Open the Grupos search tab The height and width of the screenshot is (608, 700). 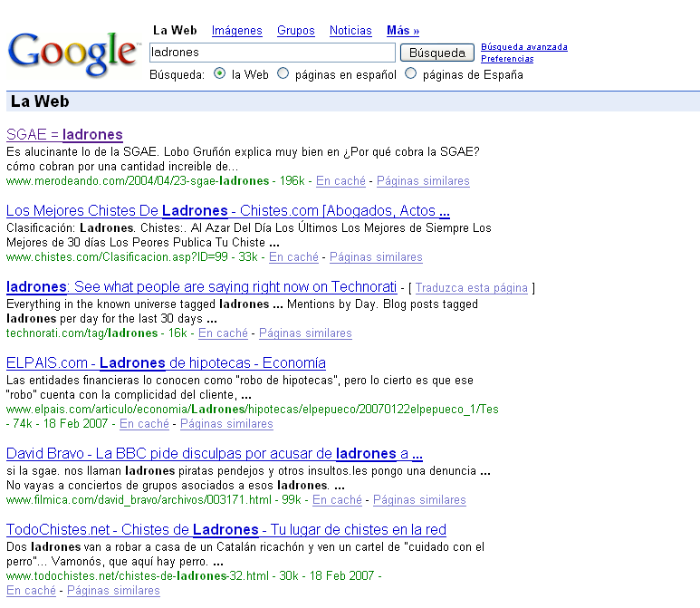coord(295,31)
